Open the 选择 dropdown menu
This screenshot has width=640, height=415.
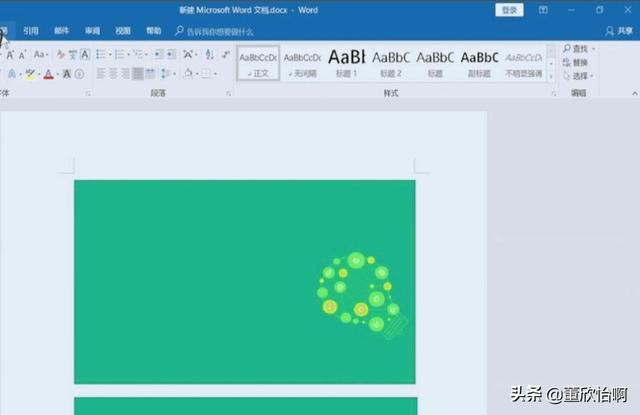click(581, 76)
